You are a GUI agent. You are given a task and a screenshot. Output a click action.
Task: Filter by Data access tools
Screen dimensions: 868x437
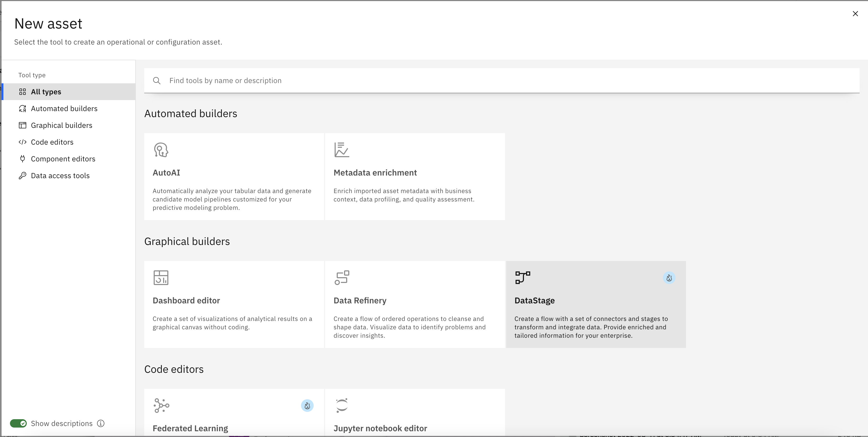[x=69, y=176]
